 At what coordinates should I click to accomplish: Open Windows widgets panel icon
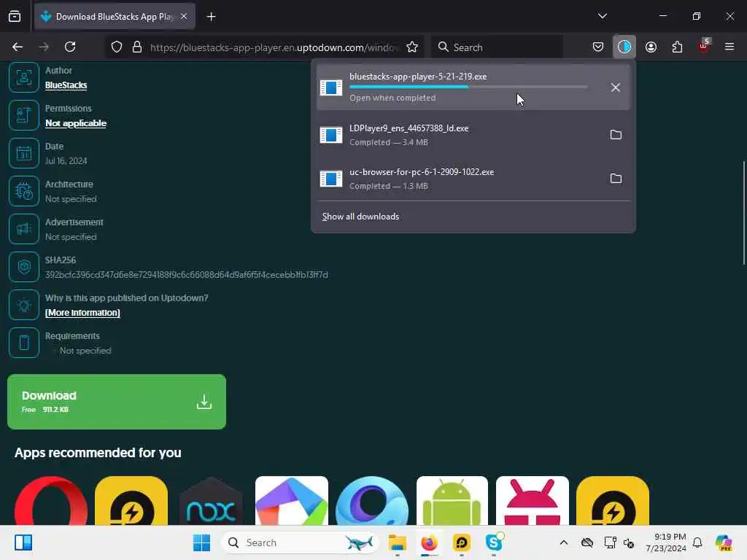(23, 542)
